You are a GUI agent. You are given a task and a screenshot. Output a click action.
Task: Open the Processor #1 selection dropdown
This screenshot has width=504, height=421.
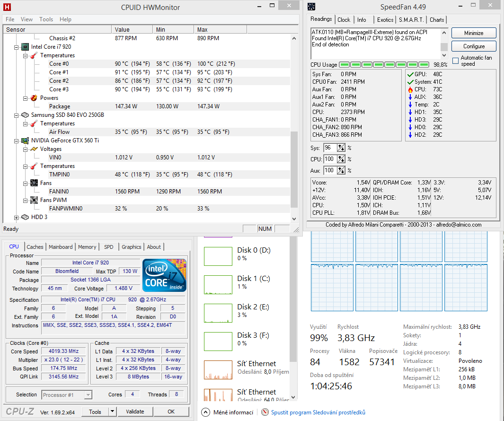coord(88,395)
